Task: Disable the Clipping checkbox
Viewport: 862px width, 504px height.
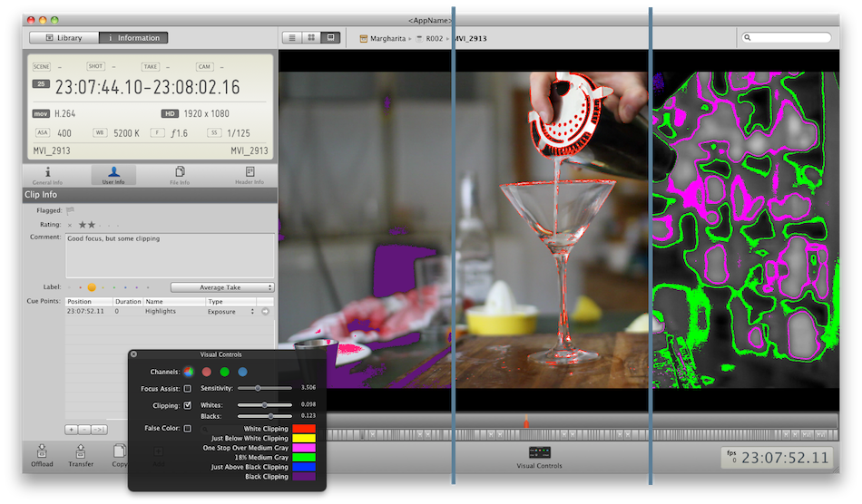Action: tap(188, 405)
